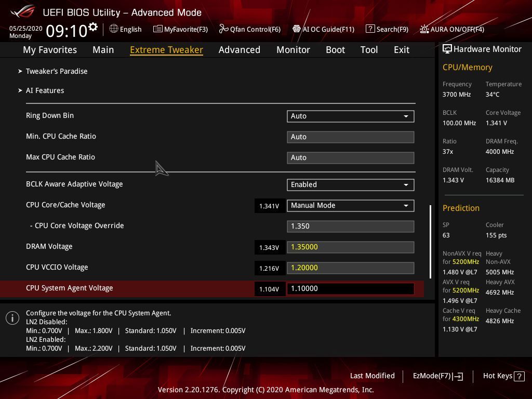Image resolution: width=532 pixels, height=399 pixels.
Task: Open the Boot tab
Action: pos(335,50)
